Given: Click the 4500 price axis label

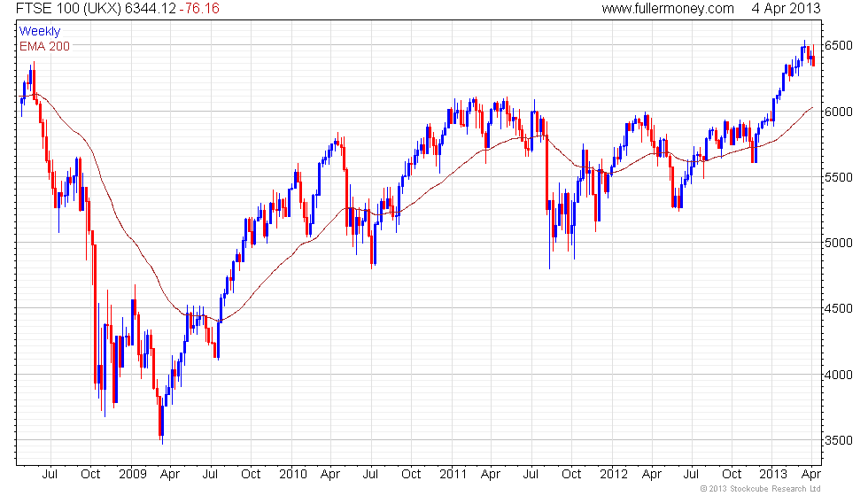Looking at the screenshot, I should coord(838,308).
